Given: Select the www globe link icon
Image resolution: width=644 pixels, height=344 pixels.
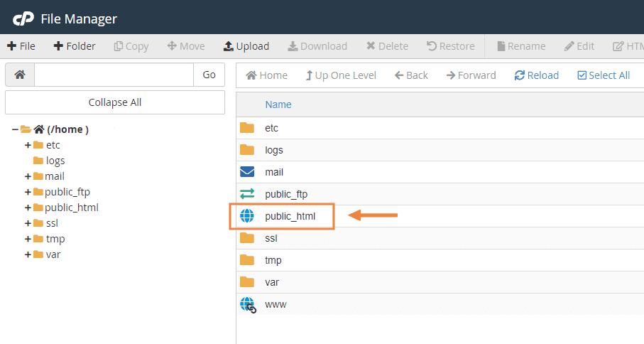Looking at the screenshot, I should click(247, 305).
